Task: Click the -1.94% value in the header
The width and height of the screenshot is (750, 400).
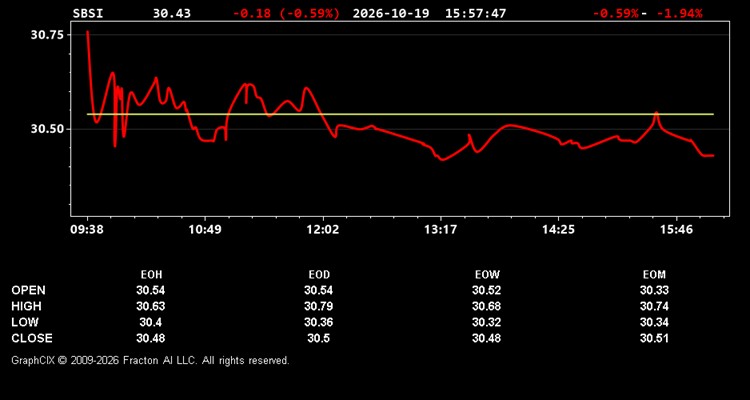Action: tap(680, 13)
